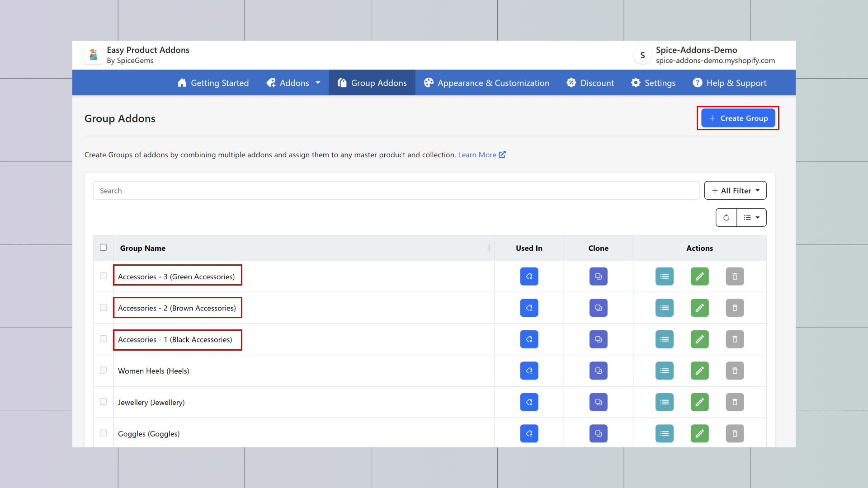Click the Used In icon for Green Accessories

[529, 277]
